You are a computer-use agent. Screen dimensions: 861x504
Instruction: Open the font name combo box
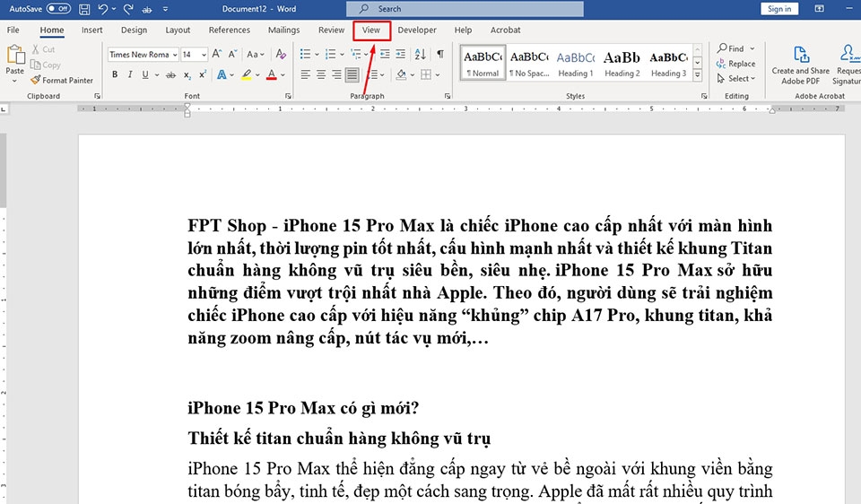coord(143,55)
